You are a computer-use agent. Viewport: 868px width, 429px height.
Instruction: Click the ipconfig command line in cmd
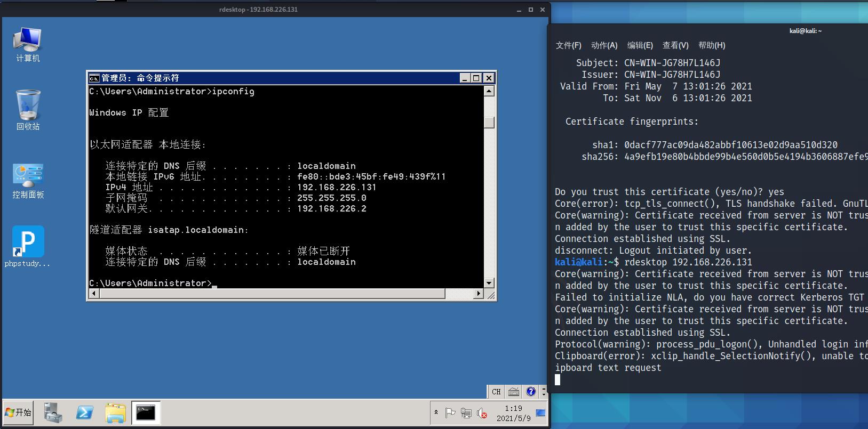(x=172, y=91)
